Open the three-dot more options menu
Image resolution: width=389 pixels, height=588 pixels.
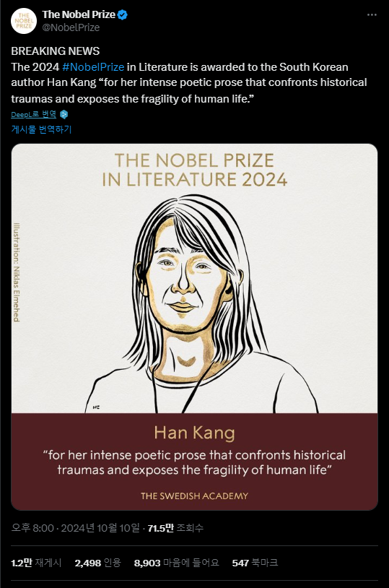coord(372,14)
